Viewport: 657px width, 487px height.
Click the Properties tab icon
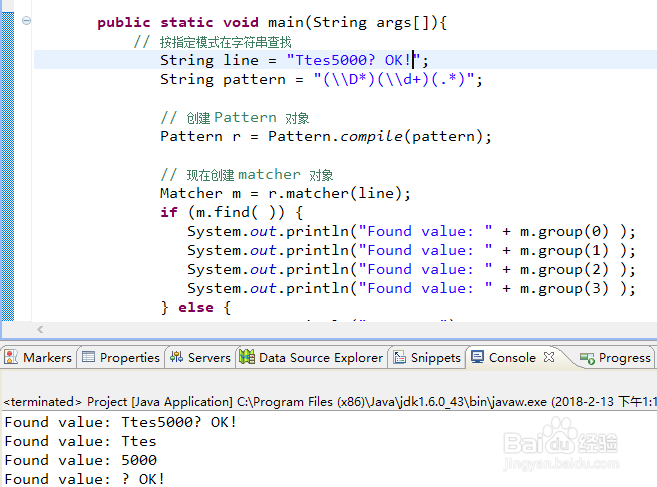coord(88,357)
